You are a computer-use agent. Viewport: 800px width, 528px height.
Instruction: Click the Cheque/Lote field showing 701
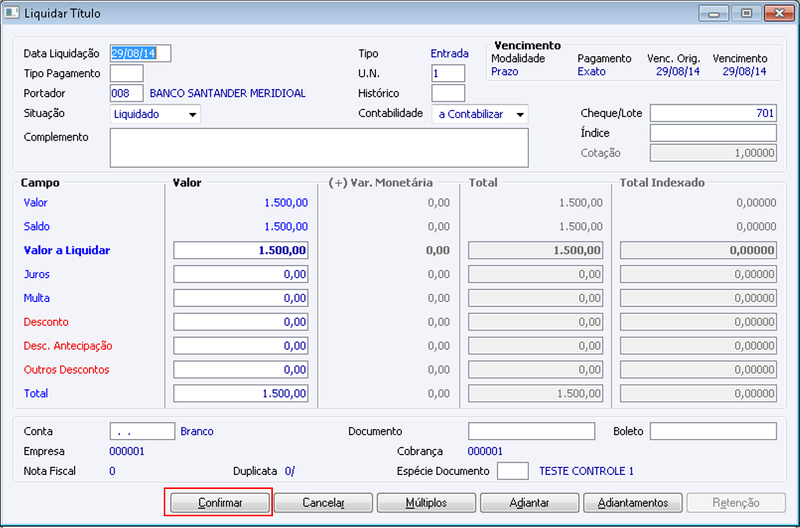pos(713,113)
